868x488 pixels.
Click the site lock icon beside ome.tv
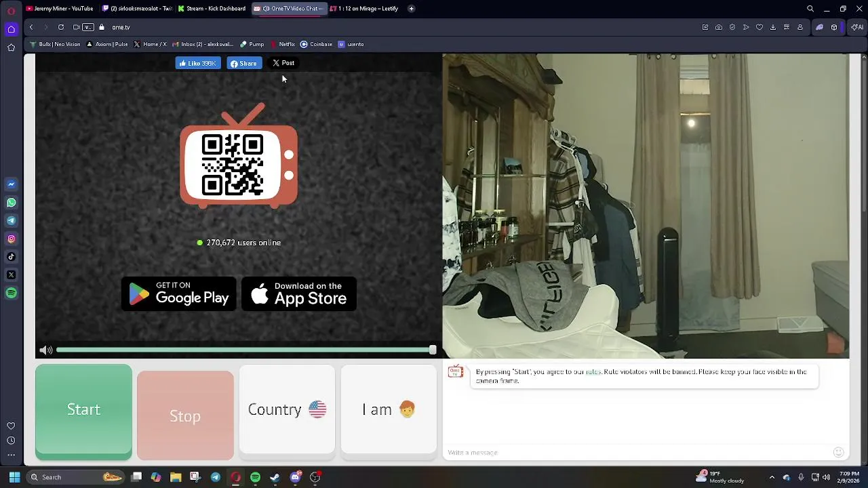pos(102,27)
